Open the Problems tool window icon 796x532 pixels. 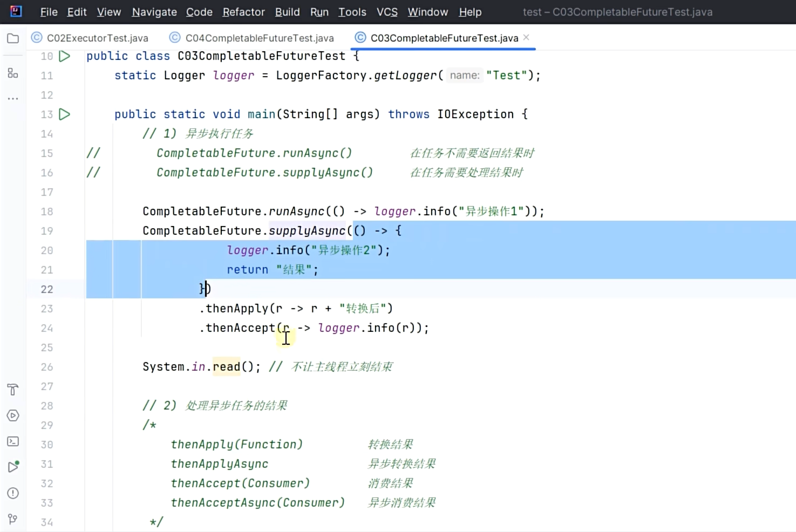click(x=13, y=493)
